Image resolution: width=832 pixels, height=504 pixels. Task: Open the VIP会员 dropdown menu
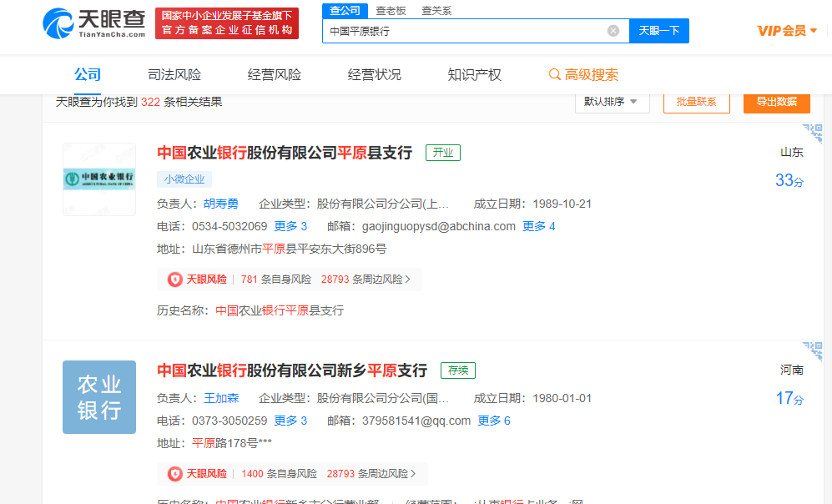coord(787,31)
